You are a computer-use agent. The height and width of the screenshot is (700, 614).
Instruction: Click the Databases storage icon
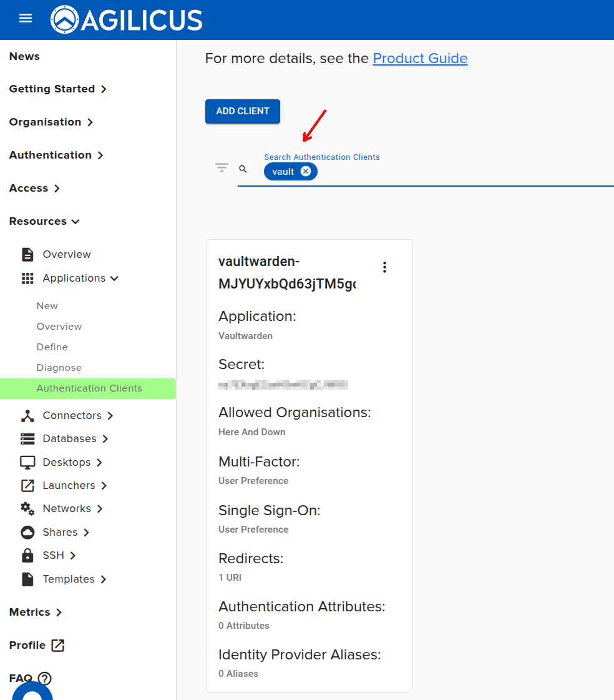tap(27, 439)
